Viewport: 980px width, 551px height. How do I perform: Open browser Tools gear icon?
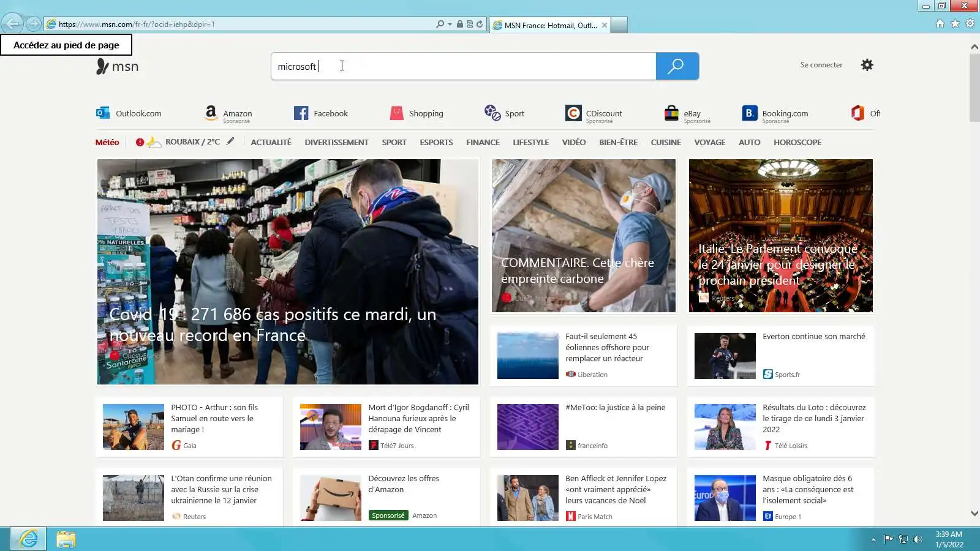(x=970, y=24)
